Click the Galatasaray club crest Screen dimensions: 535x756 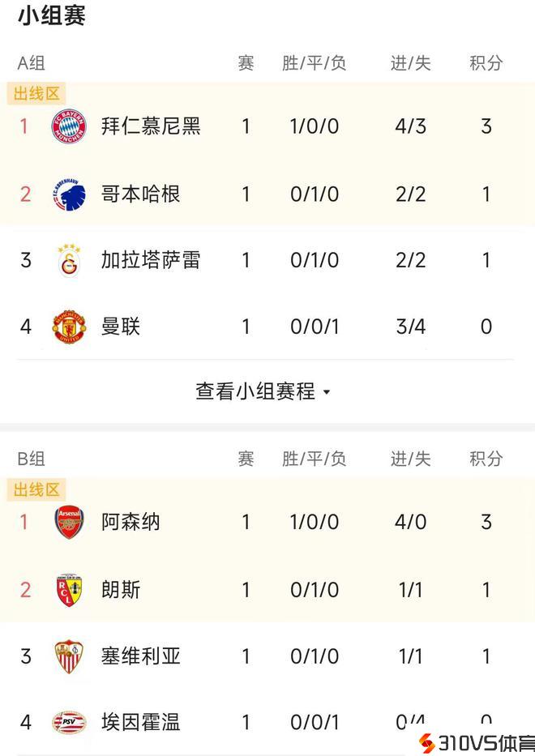69,261
